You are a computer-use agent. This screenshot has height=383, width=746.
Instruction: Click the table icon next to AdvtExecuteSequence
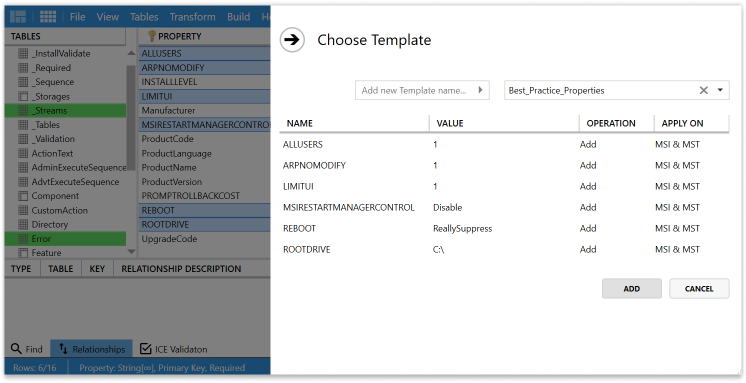coord(23,182)
